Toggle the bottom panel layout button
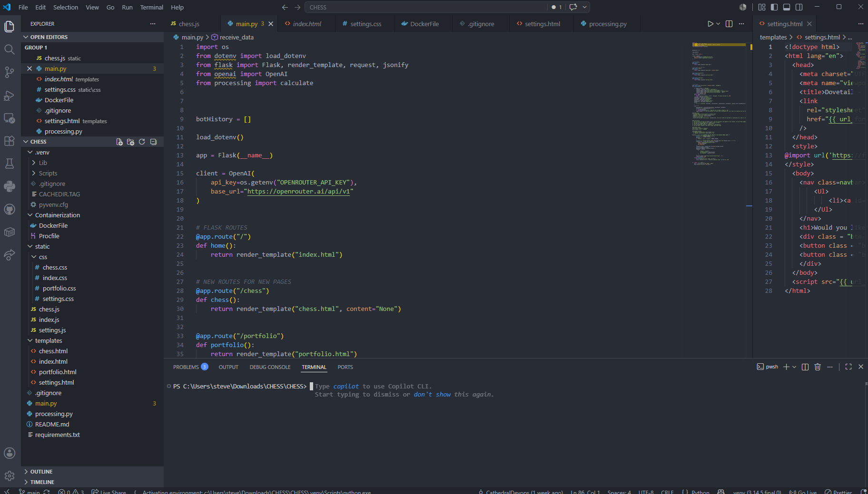 pos(787,7)
